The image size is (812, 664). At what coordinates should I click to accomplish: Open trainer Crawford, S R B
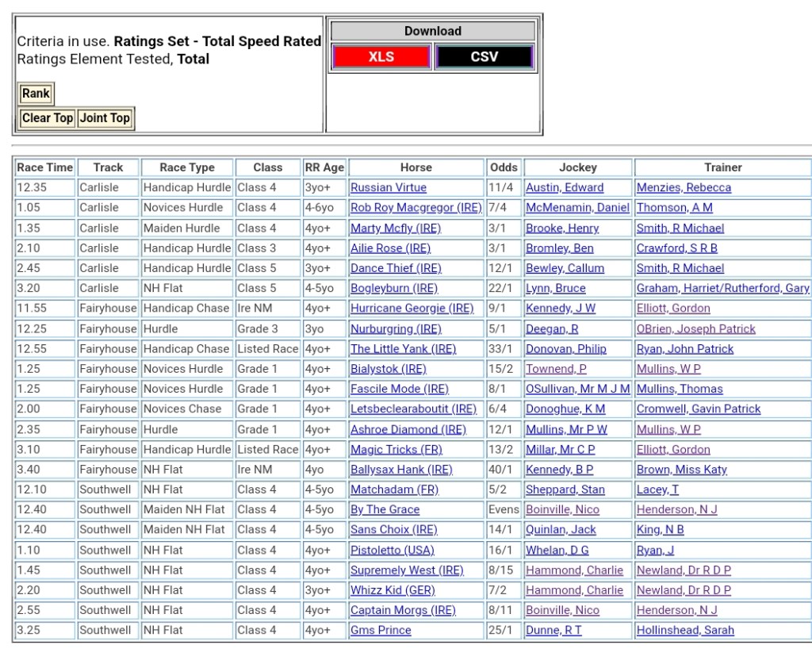(x=677, y=248)
